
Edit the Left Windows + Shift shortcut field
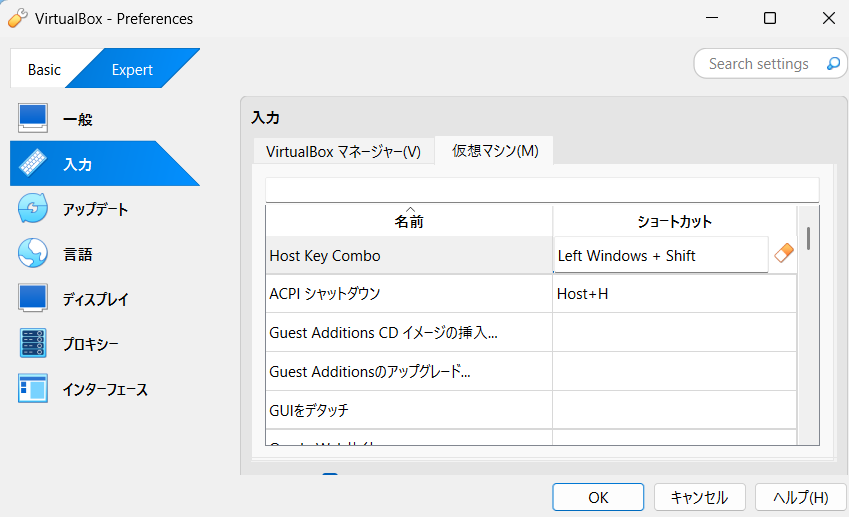661,255
